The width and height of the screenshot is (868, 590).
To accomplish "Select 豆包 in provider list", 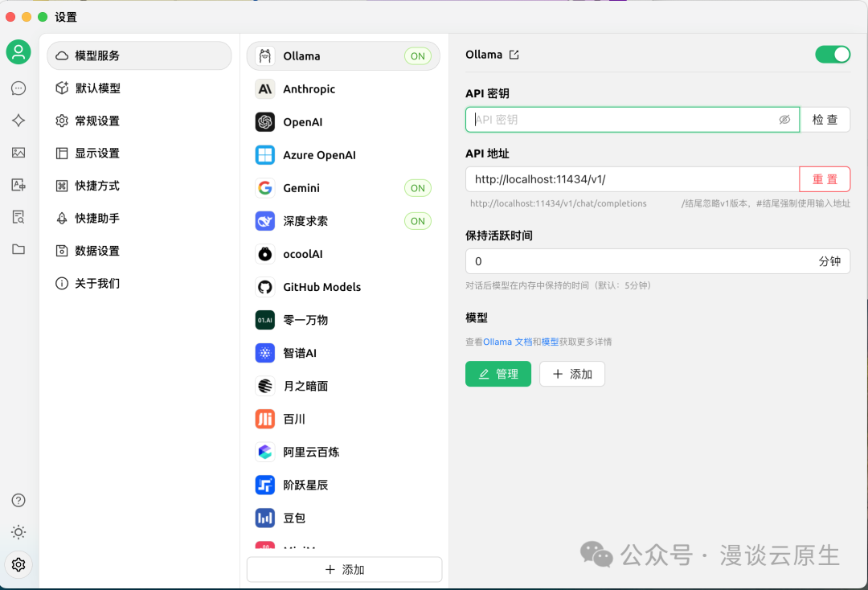I will pyautogui.click(x=343, y=518).
